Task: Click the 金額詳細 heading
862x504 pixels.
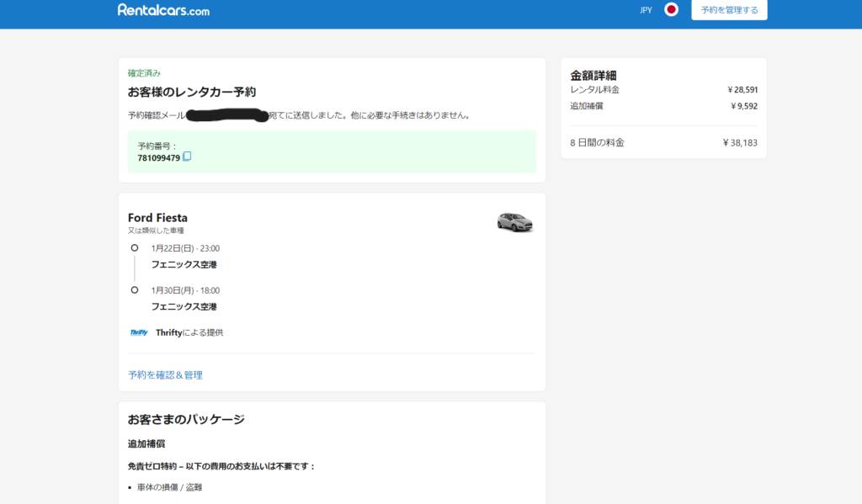Action: pyautogui.click(x=593, y=75)
